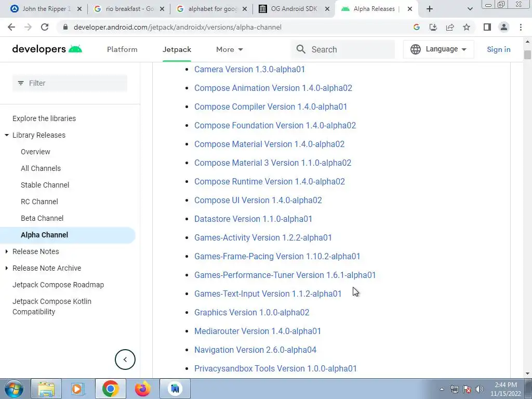Click the page vertical scrollbar thumb
Viewport: 532px width, 399px height.
click(x=527, y=55)
